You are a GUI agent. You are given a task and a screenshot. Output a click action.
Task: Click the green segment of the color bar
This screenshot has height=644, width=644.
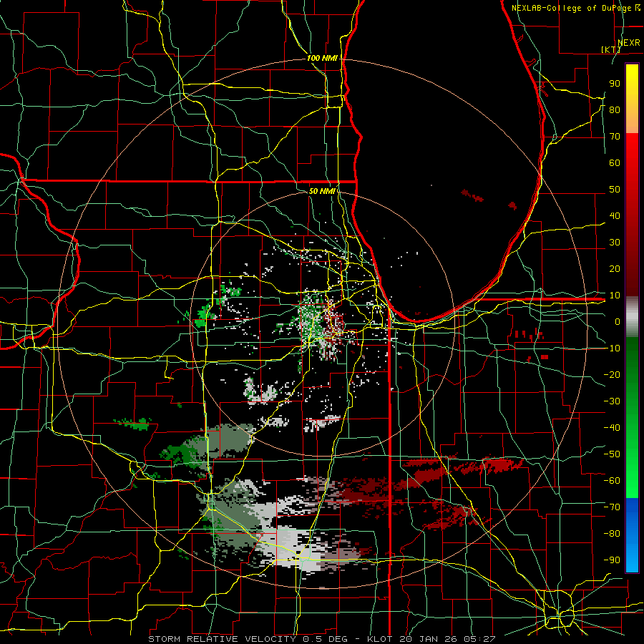click(632, 417)
